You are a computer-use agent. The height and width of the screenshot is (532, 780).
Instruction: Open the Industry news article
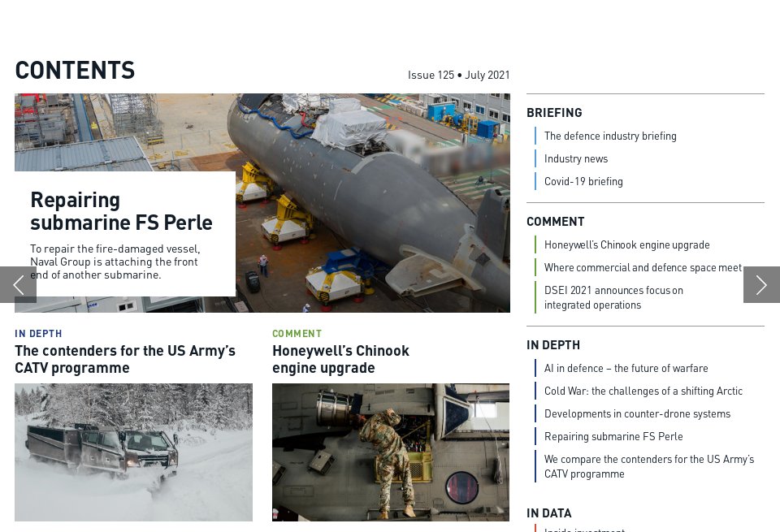pos(575,158)
